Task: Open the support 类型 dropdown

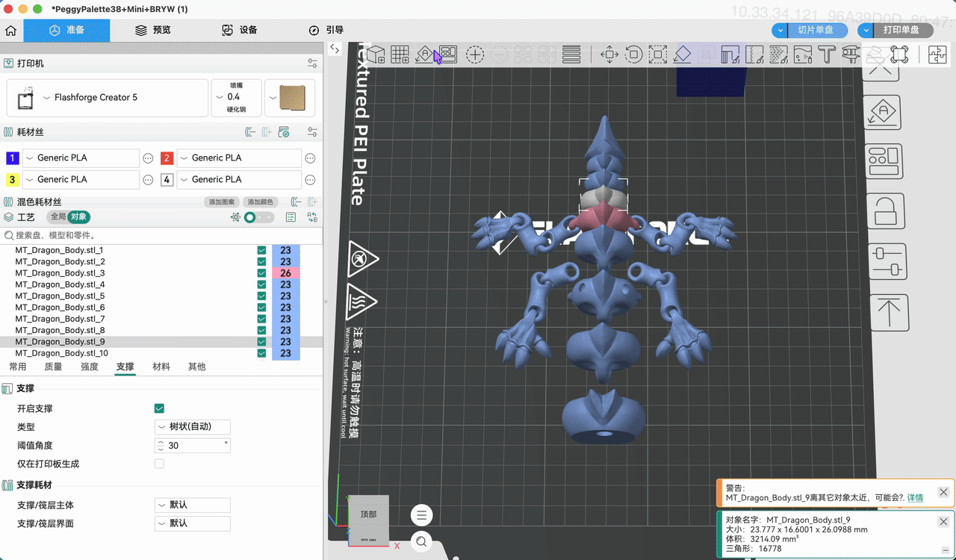Action: click(193, 427)
